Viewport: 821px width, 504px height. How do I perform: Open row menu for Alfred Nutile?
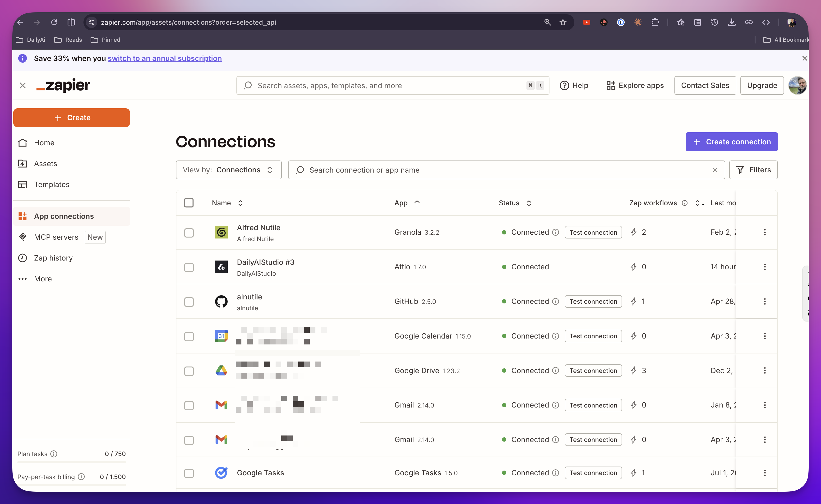(x=765, y=232)
